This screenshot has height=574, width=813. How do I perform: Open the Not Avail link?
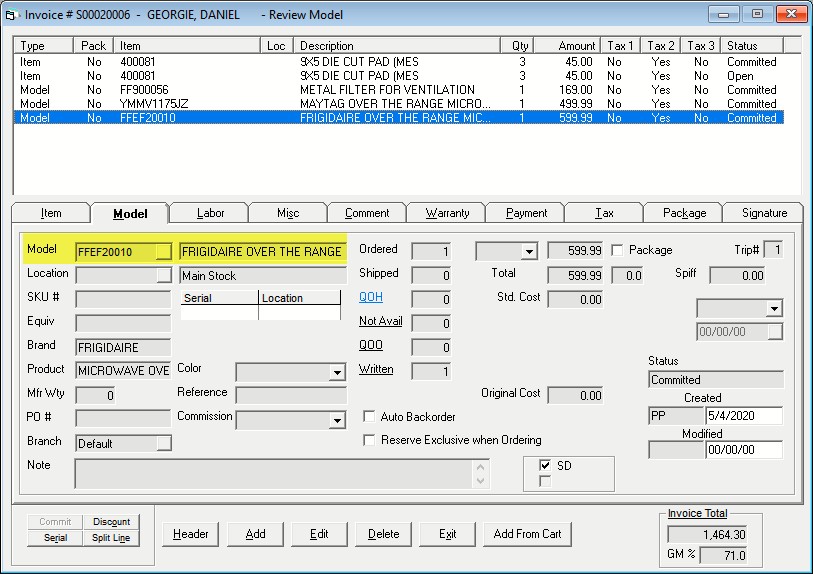(x=381, y=321)
